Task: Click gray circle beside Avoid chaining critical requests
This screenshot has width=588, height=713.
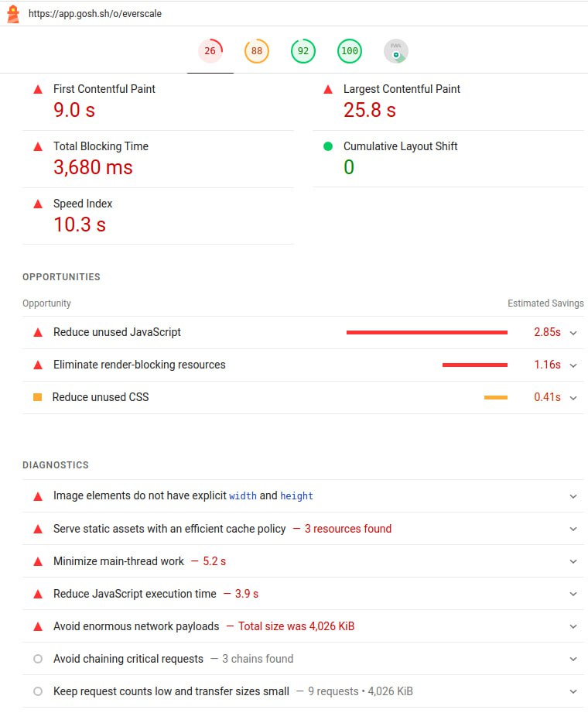Action: (x=37, y=659)
